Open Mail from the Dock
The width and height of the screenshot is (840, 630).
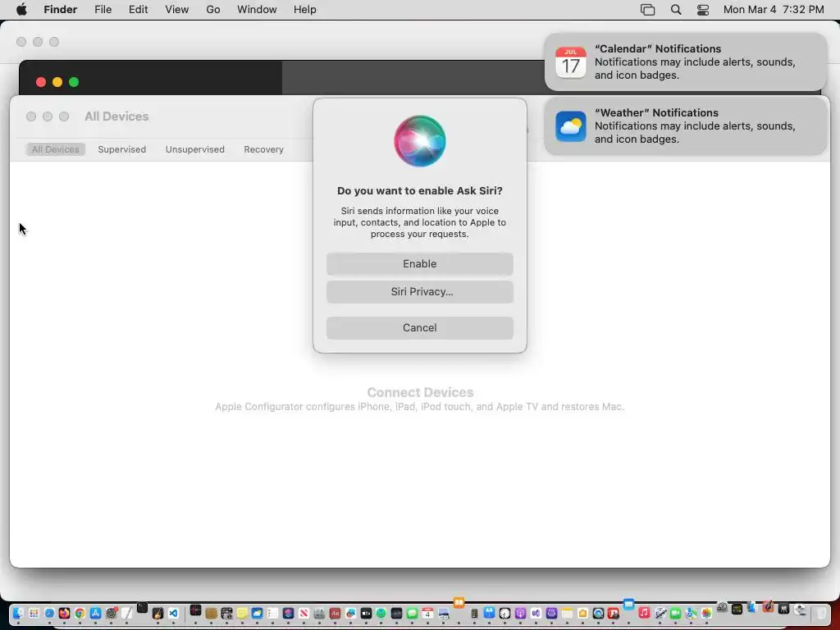point(628,605)
